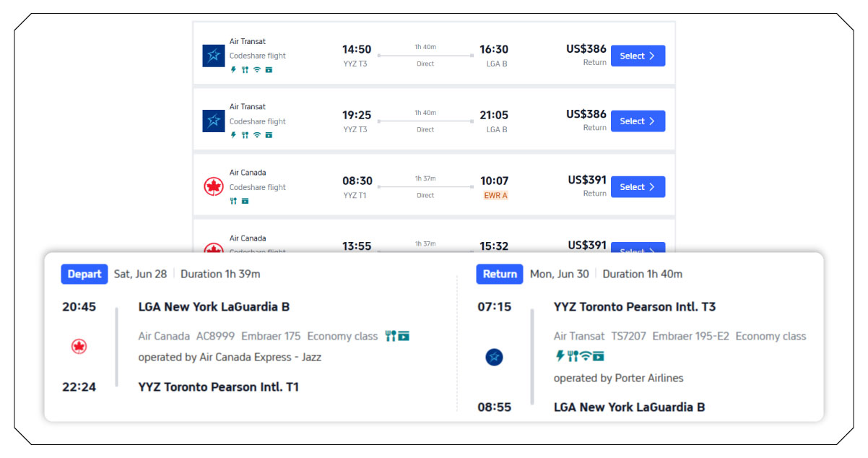This screenshot has height=458, width=868.
Task: Click the Codeshare flight text on the 14:50 flight
Action: pos(258,56)
